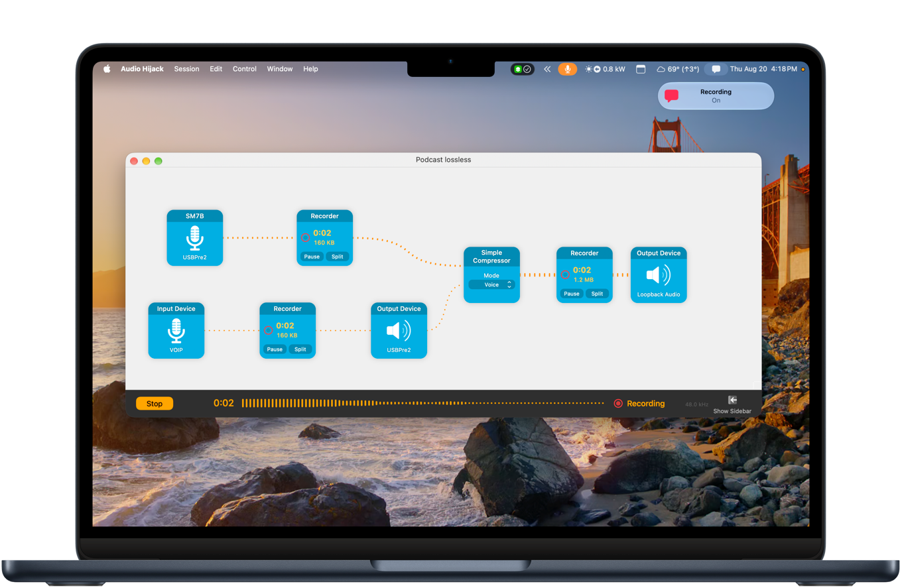
Task: Click the Loopback Audio label
Action: pos(659,294)
